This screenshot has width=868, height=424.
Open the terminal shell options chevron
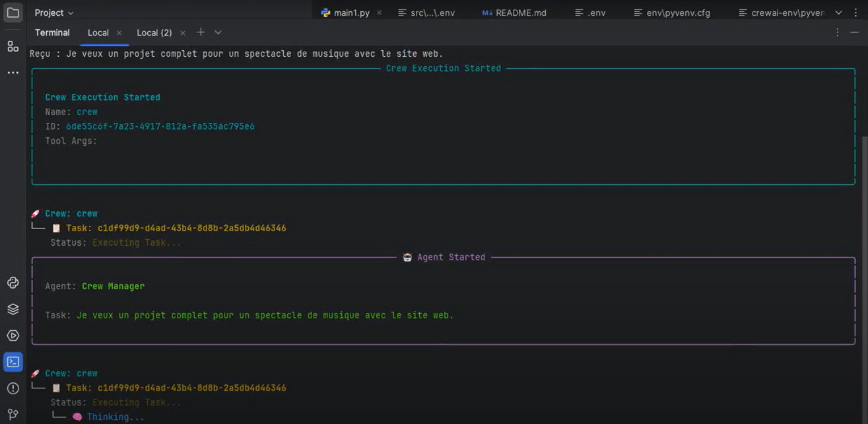tap(218, 32)
